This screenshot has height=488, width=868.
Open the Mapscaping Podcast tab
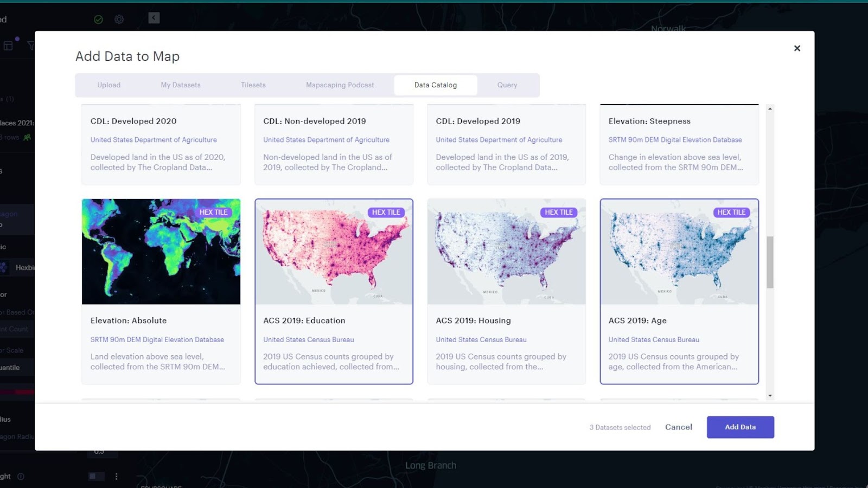(x=340, y=85)
